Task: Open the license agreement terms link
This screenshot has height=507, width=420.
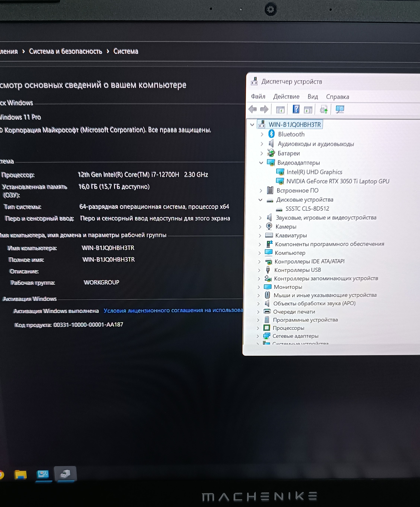Action: coord(173,310)
